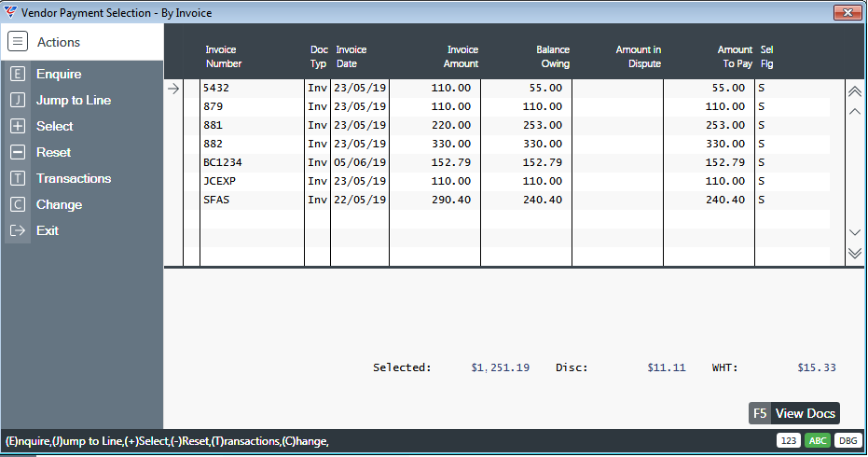Click the Amount in Dispute column header
Viewport: 868px width, 457px height.
click(639, 57)
